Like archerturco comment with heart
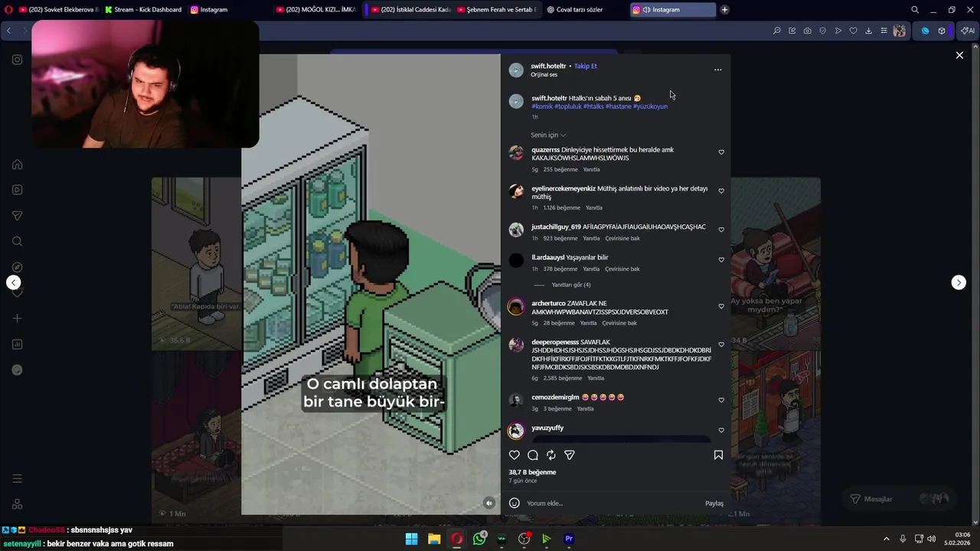The height and width of the screenshot is (551, 980). [721, 306]
